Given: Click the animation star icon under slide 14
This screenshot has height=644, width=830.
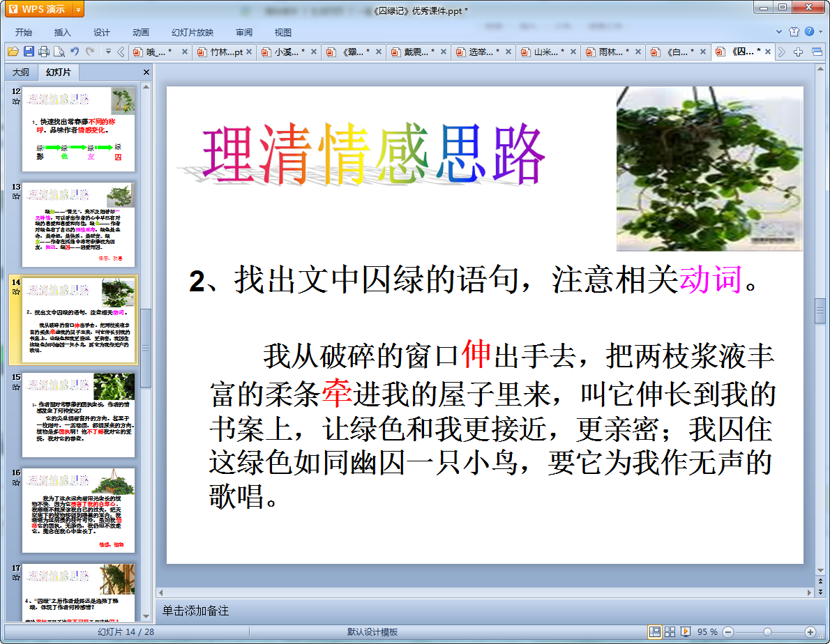Looking at the screenshot, I should 16,292.
